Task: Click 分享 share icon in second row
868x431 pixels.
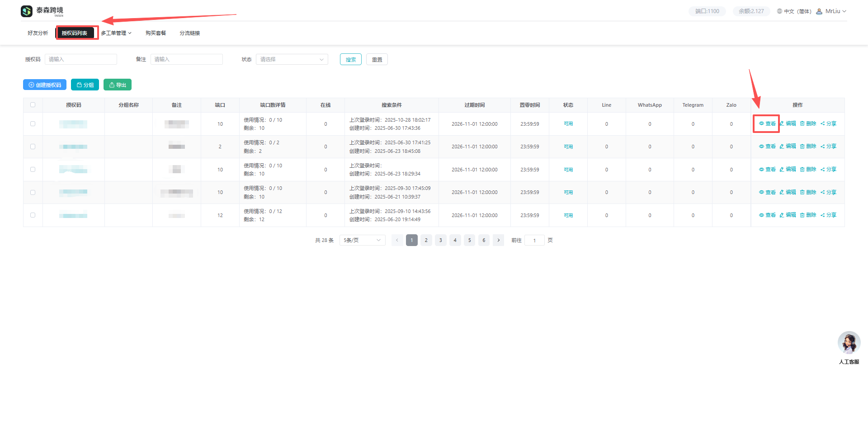Action: [823, 147]
